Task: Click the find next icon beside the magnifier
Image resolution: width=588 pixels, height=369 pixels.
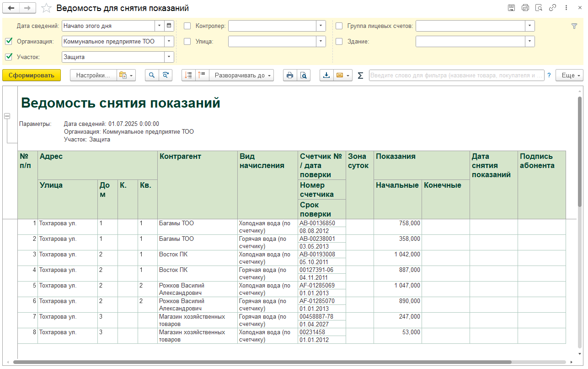Action: pos(166,76)
